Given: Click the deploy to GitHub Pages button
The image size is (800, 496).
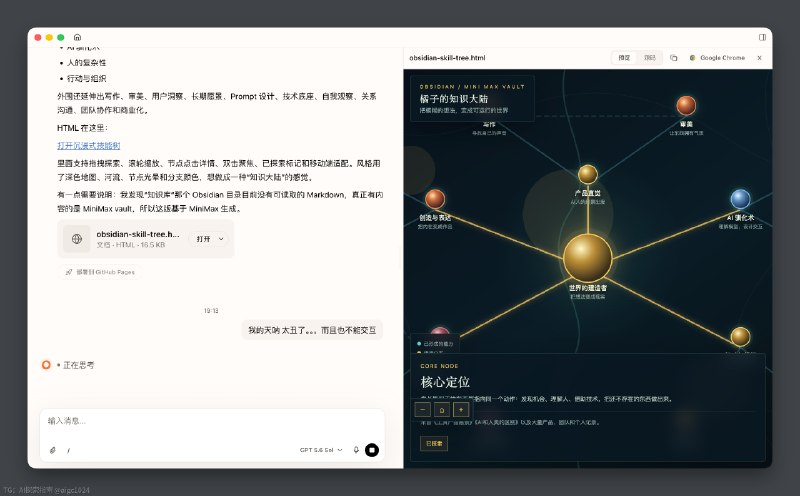Looking at the screenshot, I should pyautogui.click(x=100, y=272).
